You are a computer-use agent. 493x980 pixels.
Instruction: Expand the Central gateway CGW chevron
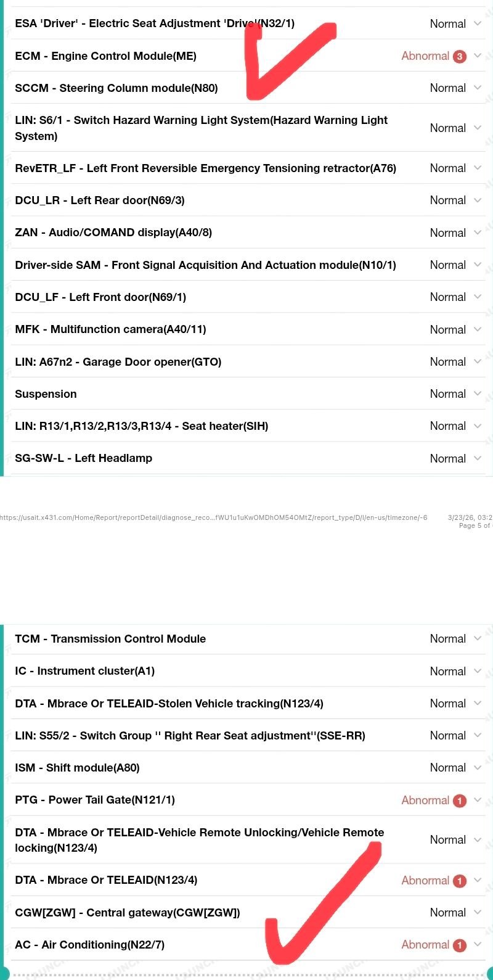pos(478,913)
